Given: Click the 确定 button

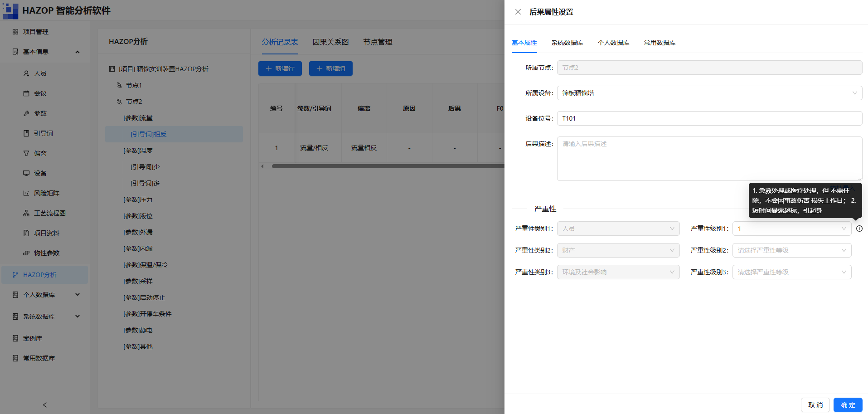Looking at the screenshot, I should click(x=848, y=405).
